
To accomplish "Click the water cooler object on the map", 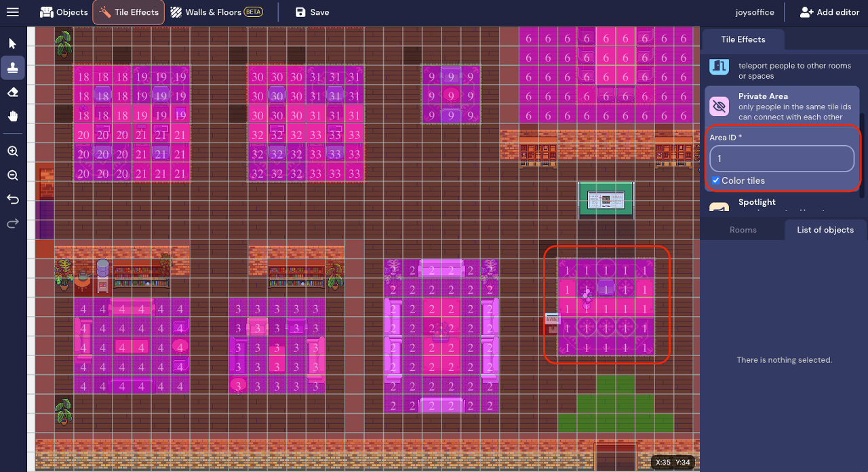I will [x=103, y=275].
